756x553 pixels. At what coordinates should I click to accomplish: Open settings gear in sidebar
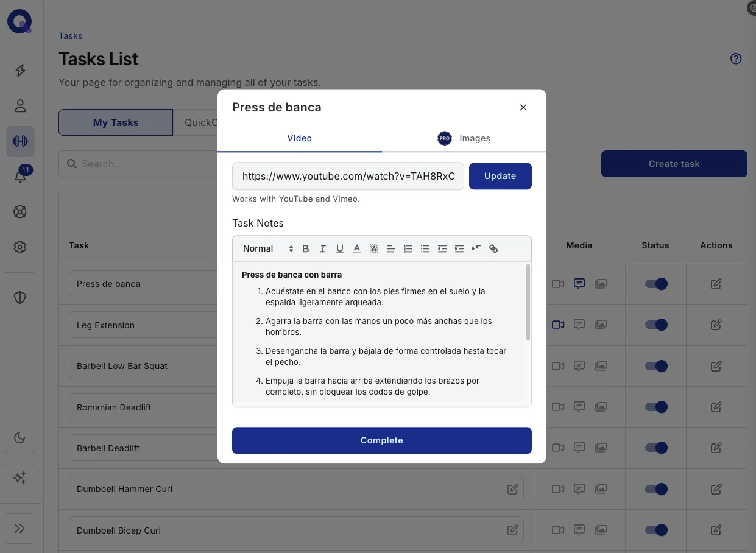click(x=20, y=247)
